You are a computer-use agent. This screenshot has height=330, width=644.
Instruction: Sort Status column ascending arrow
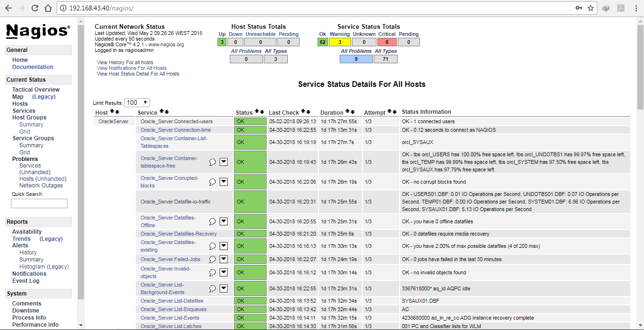coord(257,111)
